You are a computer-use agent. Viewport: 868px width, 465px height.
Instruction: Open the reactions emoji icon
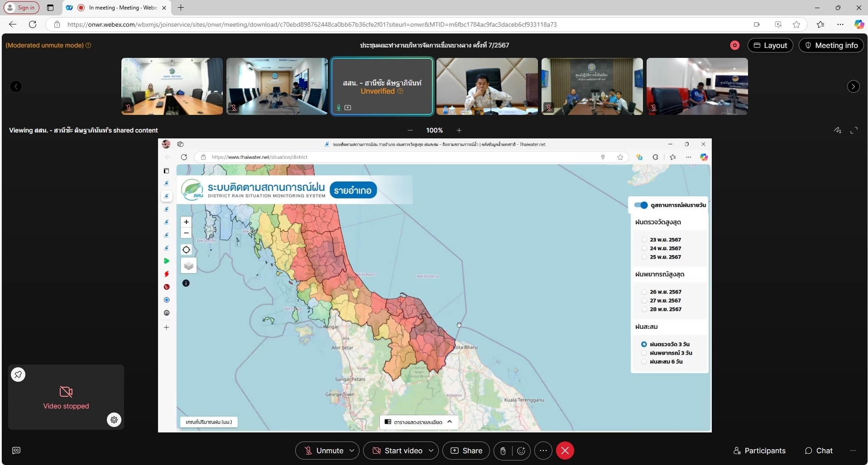521,451
